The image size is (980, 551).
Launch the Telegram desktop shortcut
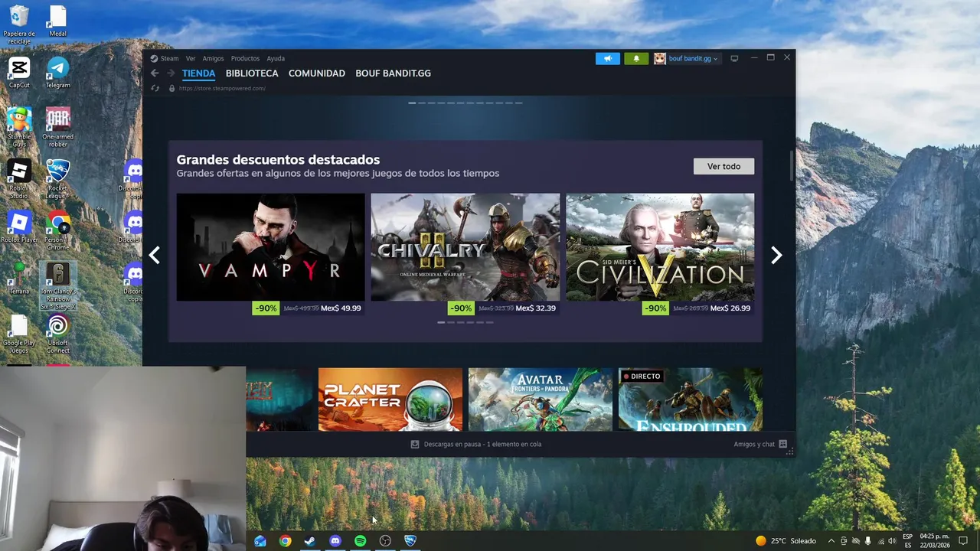(x=57, y=73)
